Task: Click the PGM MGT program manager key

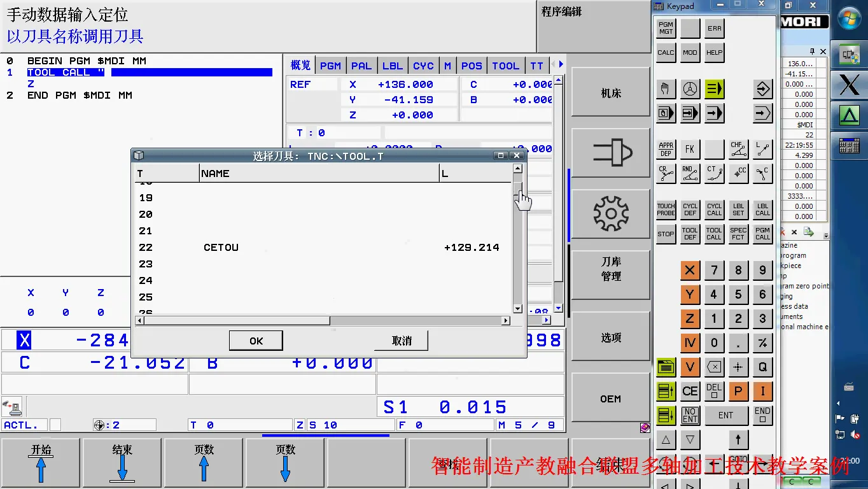Action: [666, 29]
